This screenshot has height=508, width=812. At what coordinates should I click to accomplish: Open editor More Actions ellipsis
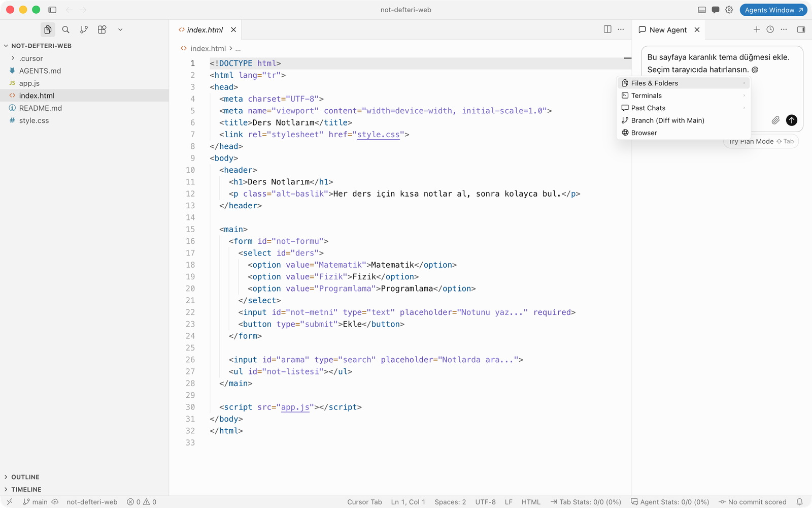(x=621, y=29)
